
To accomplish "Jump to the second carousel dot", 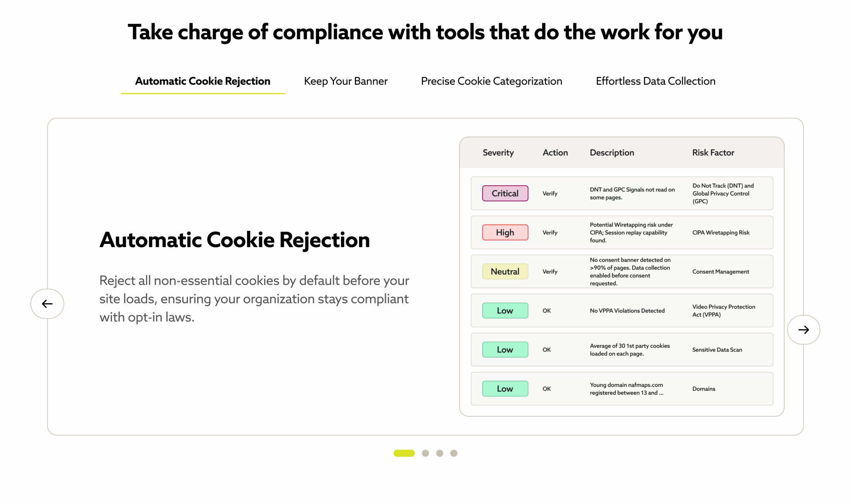I will coord(425,453).
